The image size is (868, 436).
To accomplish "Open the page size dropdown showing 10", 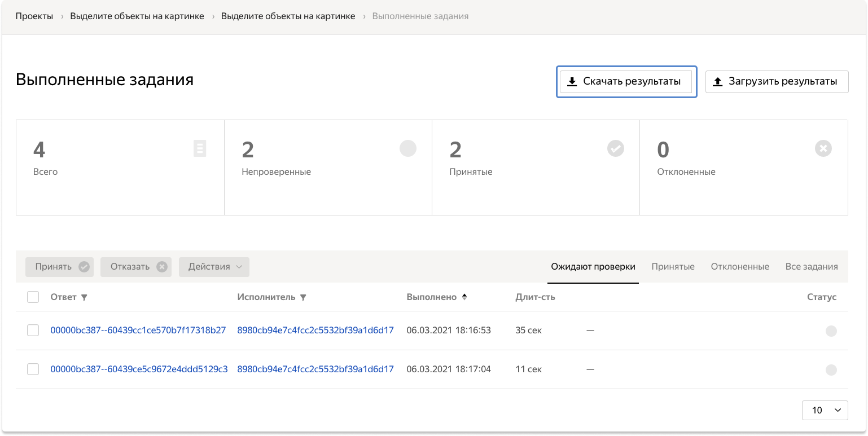I will pyautogui.click(x=825, y=410).
